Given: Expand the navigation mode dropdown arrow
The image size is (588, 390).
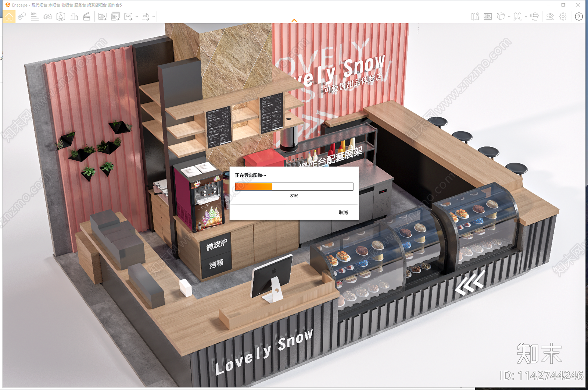Looking at the screenshot, I should (x=526, y=17).
